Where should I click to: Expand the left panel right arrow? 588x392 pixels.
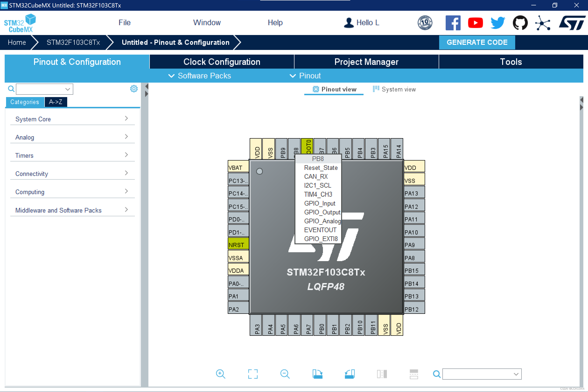(147, 94)
